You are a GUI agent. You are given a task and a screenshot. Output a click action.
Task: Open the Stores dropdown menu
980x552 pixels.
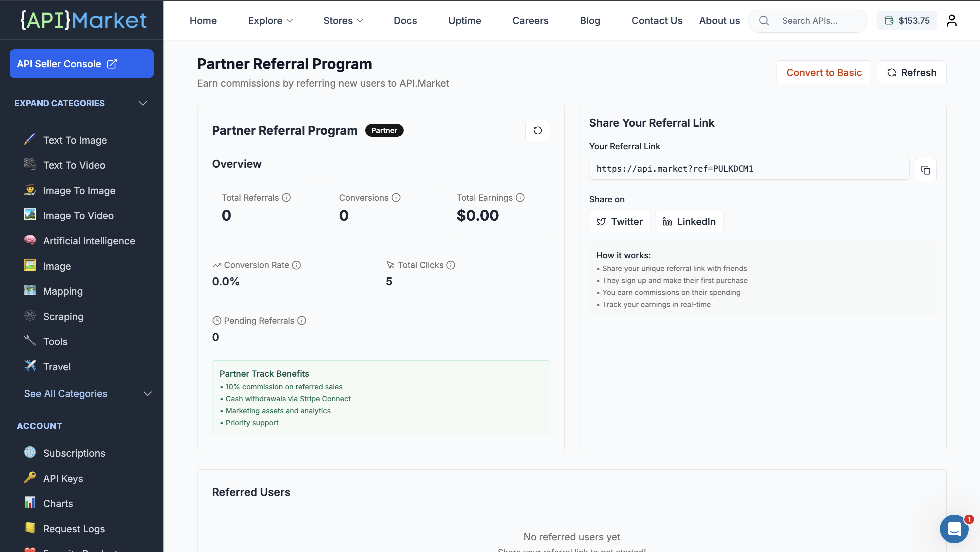pos(343,21)
